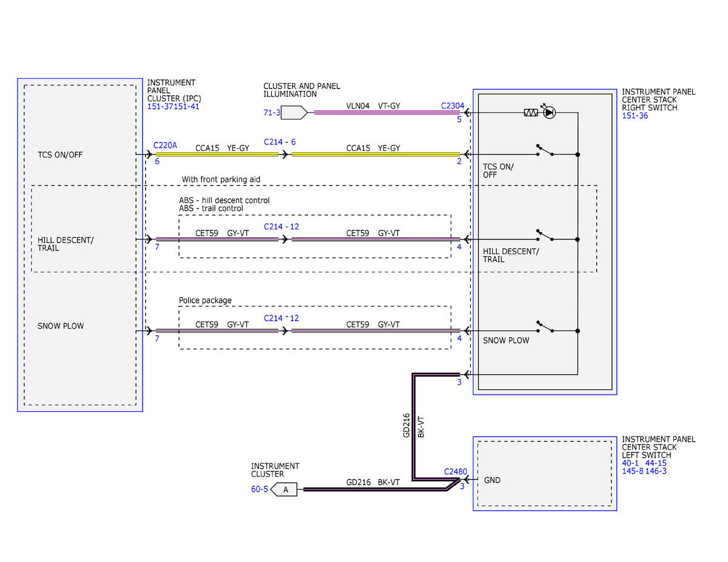
Task: Click the INSTRUMENT PANEL CENTER STACK LEFT SWITCH title
Action: [x=659, y=447]
